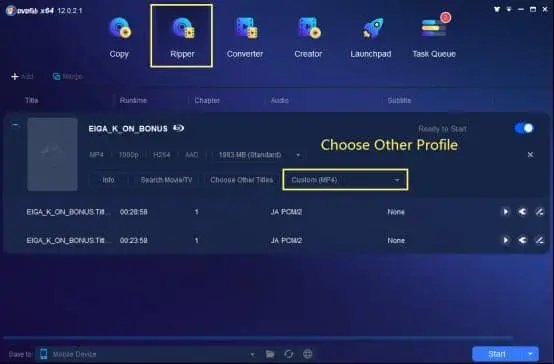Open the Start button dropdown arrow
554x364 pixels.
tap(530, 354)
